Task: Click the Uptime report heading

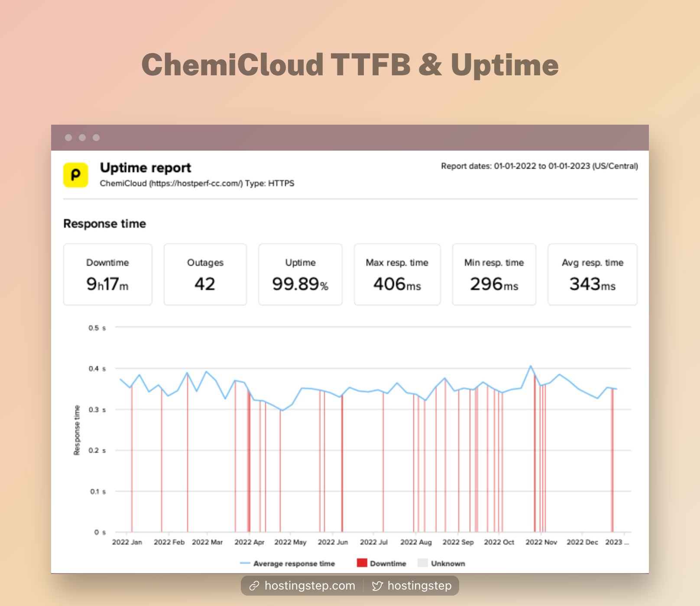Action: (146, 168)
